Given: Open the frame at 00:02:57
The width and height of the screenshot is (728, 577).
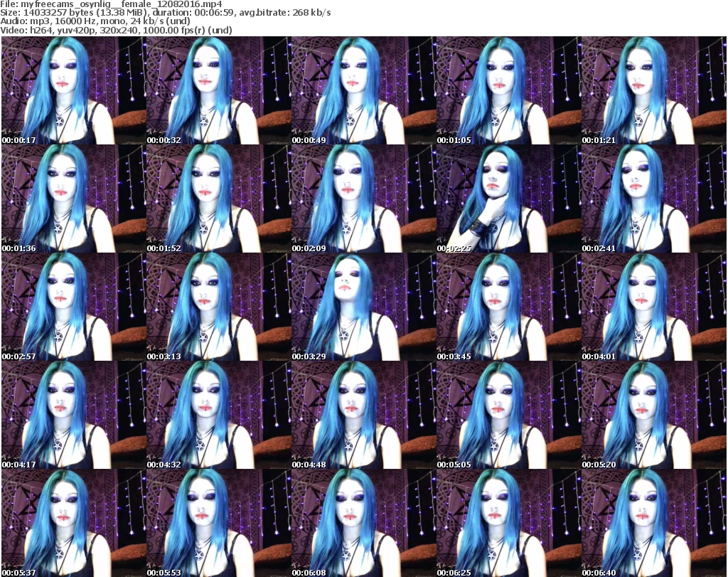Looking at the screenshot, I should click(x=74, y=307).
